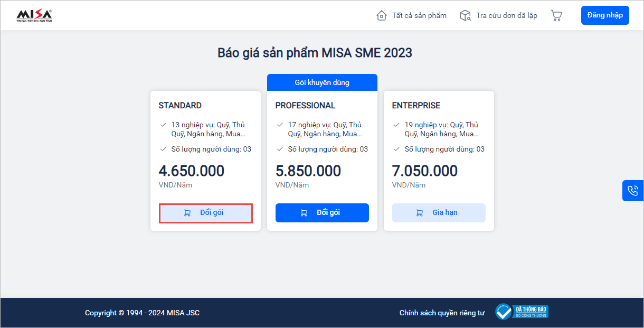644x328 pixels.
Task: Click the 17 nghiệp vụ feature description
Action: point(325,129)
